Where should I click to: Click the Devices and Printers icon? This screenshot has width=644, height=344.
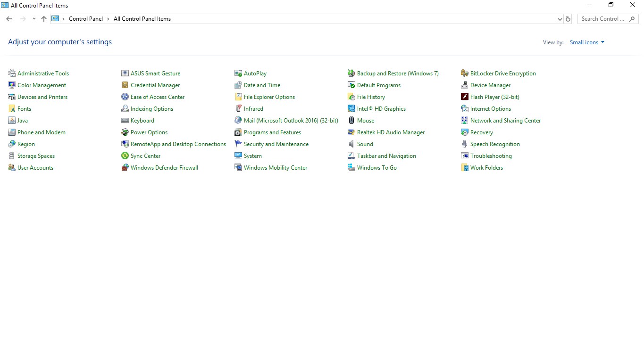tap(12, 97)
